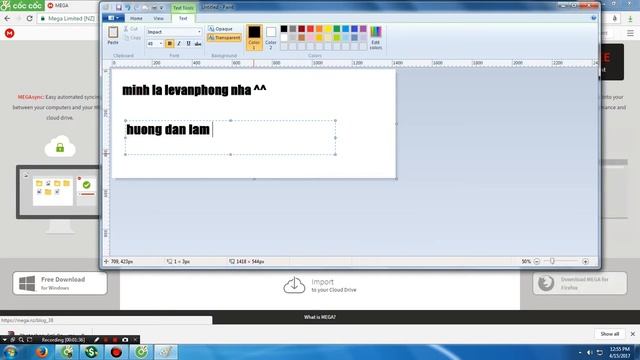This screenshot has height=360, width=640.
Task: Click the pencil icon on recording toolbar
Action: [x=96, y=340]
